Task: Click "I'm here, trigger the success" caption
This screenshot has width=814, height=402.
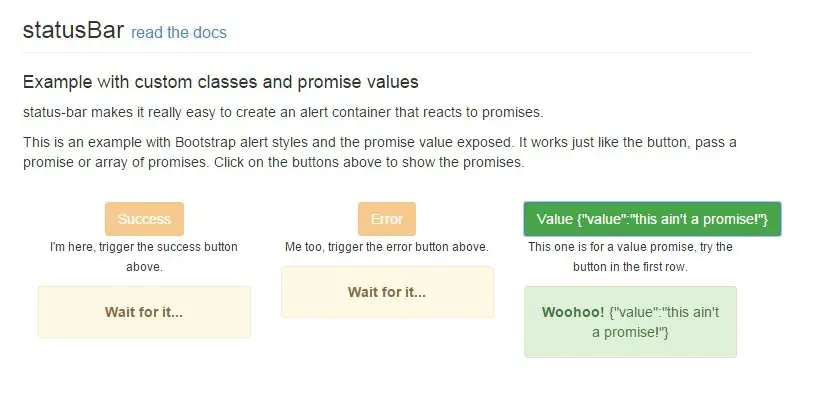Action: pyautogui.click(x=144, y=257)
